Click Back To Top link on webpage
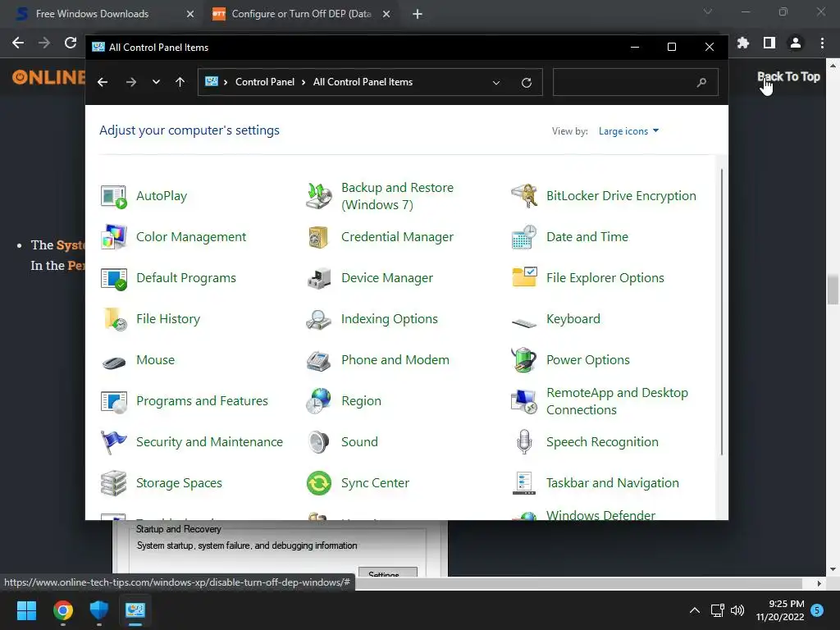Image resolution: width=840 pixels, height=630 pixels. pos(788,76)
